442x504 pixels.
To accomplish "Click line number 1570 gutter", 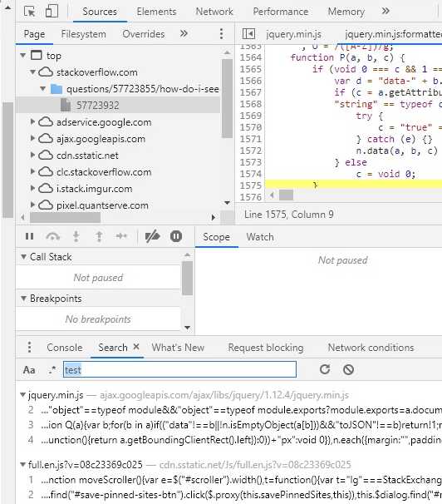I will click(x=251, y=127).
